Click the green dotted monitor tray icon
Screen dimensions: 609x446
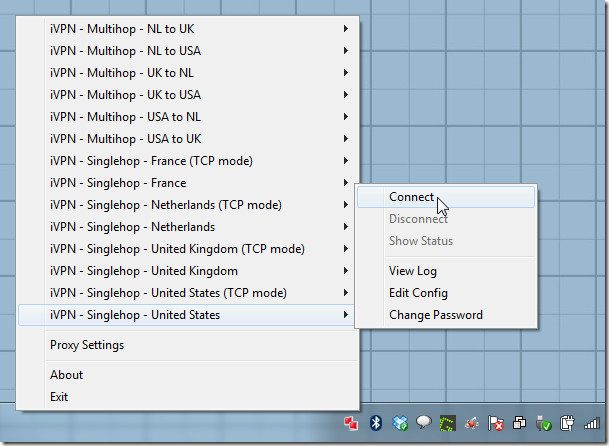click(447, 423)
